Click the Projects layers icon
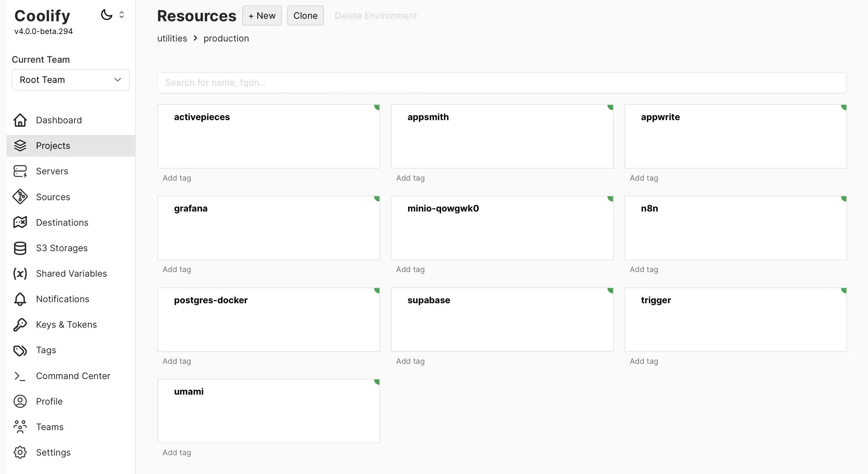868x474 pixels. click(20, 146)
